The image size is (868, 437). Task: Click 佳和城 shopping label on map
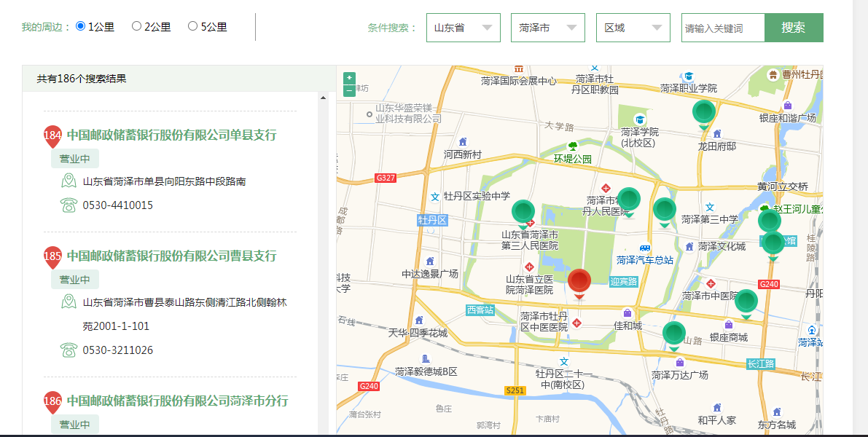click(x=627, y=326)
